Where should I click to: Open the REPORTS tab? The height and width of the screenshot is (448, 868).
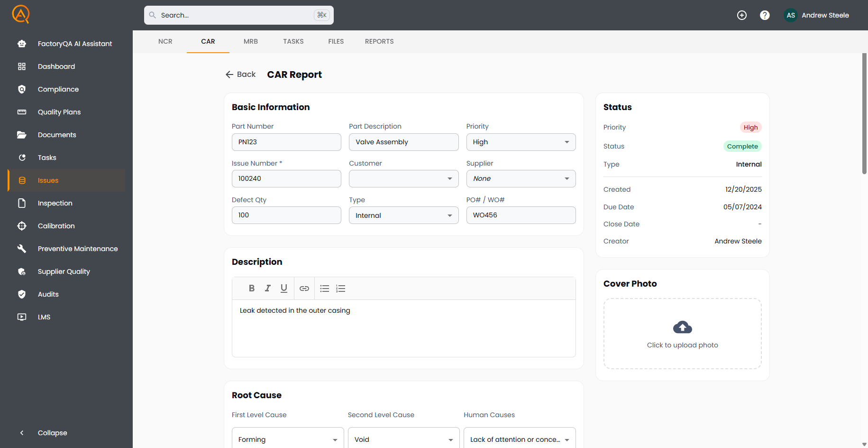pyautogui.click(x=379, y=41)
